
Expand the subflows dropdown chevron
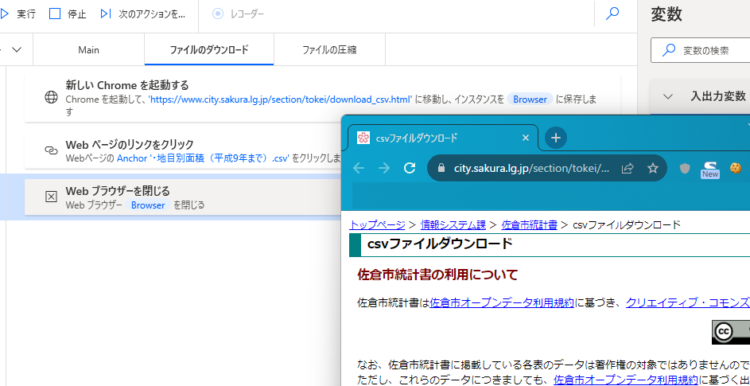click(x=17, y=49)
